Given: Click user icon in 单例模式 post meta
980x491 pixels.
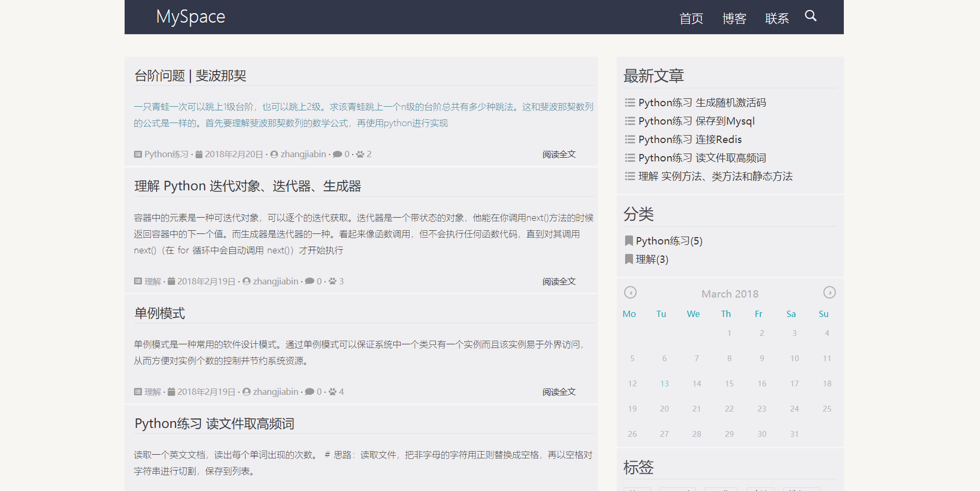Looking at the screenshot, I should [247, 392].
